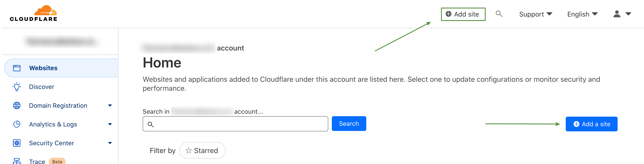Screen dimensions: 644x164
Task: Click the Home page heading
Action: (162, 63)
